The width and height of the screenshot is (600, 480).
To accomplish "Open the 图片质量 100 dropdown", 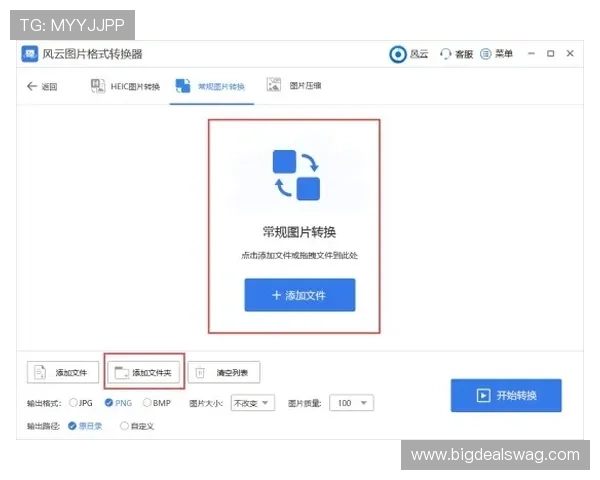I will point(351,403).
